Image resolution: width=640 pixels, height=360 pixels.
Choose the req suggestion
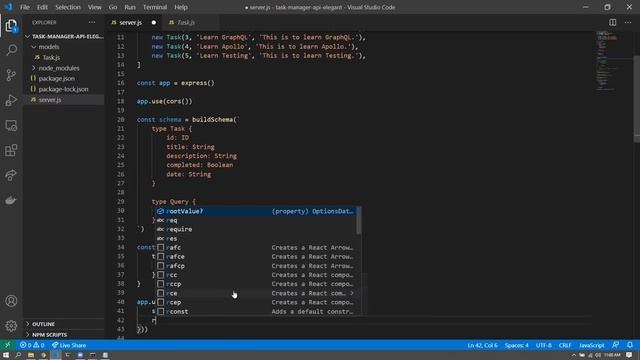click(256, 220)
